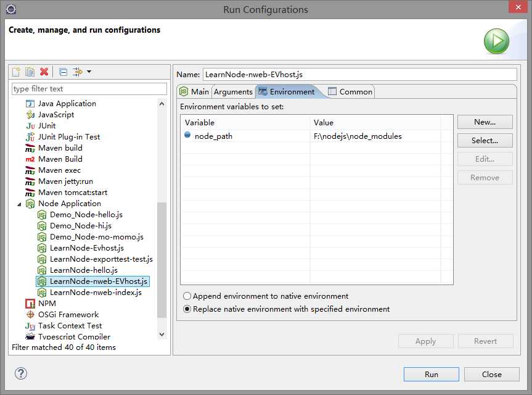This screenshot has width=532, height=395.
Task: Click the JUnit type icon
Action: [30, 126]
